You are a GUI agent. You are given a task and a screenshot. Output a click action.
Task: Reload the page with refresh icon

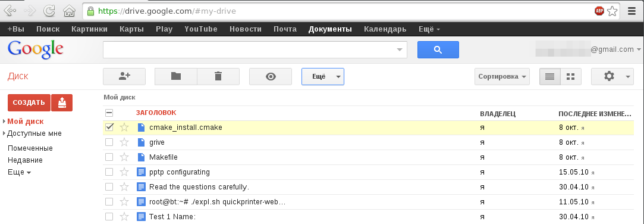49,11
